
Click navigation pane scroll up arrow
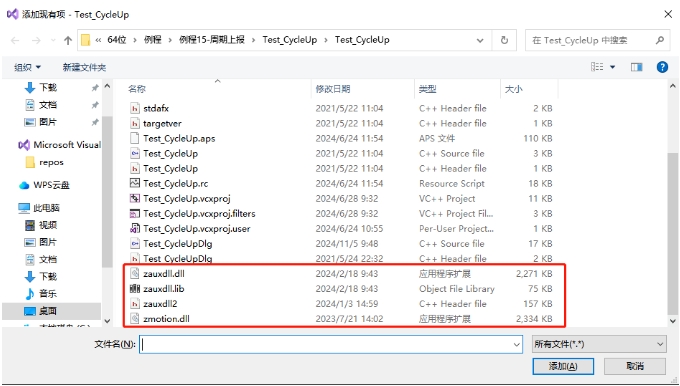pyautogui.click(x=107, y=86)
